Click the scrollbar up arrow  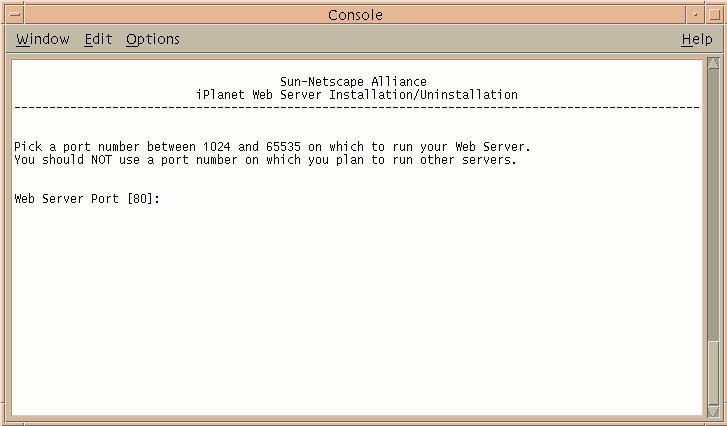pos(714,64)
